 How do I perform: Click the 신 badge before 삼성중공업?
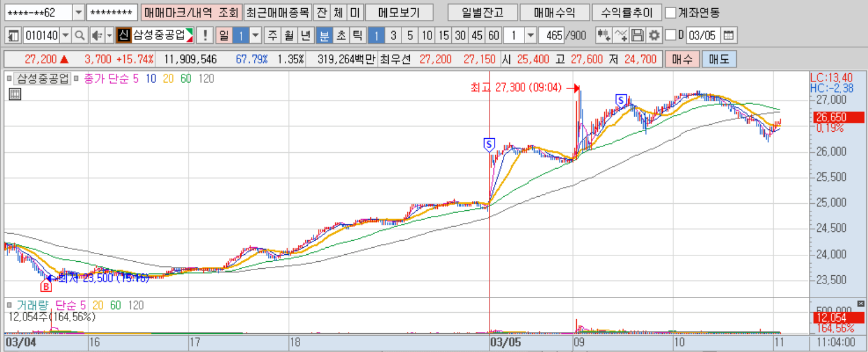(x=122, y=35)
